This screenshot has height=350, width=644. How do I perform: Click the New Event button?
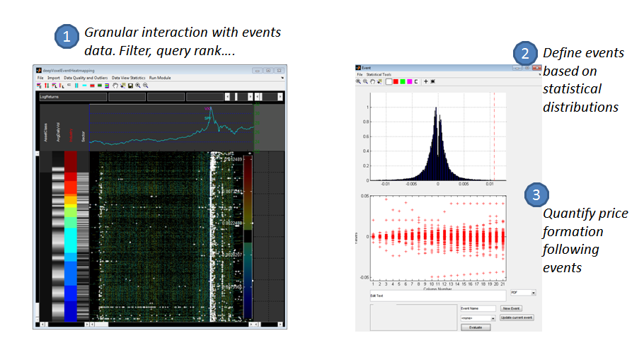tap(511, 308)
